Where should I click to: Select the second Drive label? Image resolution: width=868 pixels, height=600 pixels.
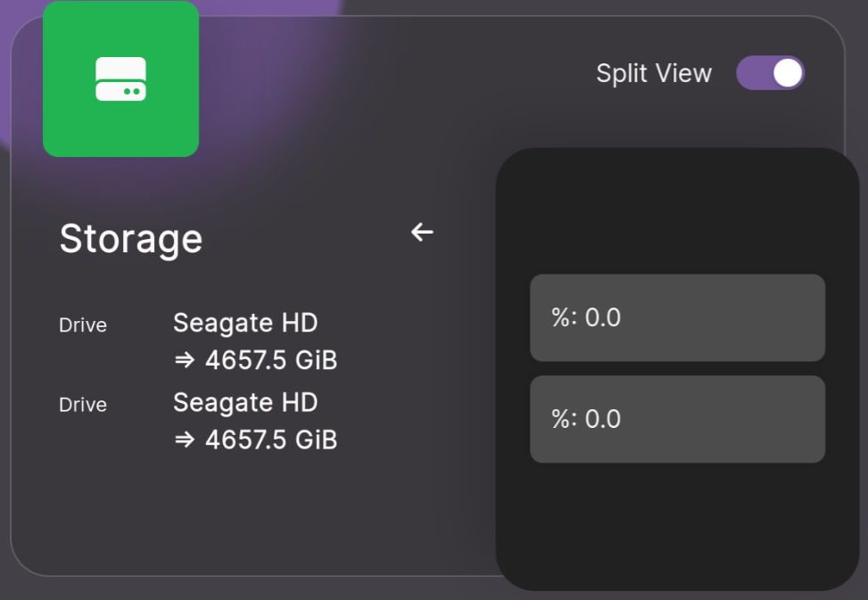(82, 404)
